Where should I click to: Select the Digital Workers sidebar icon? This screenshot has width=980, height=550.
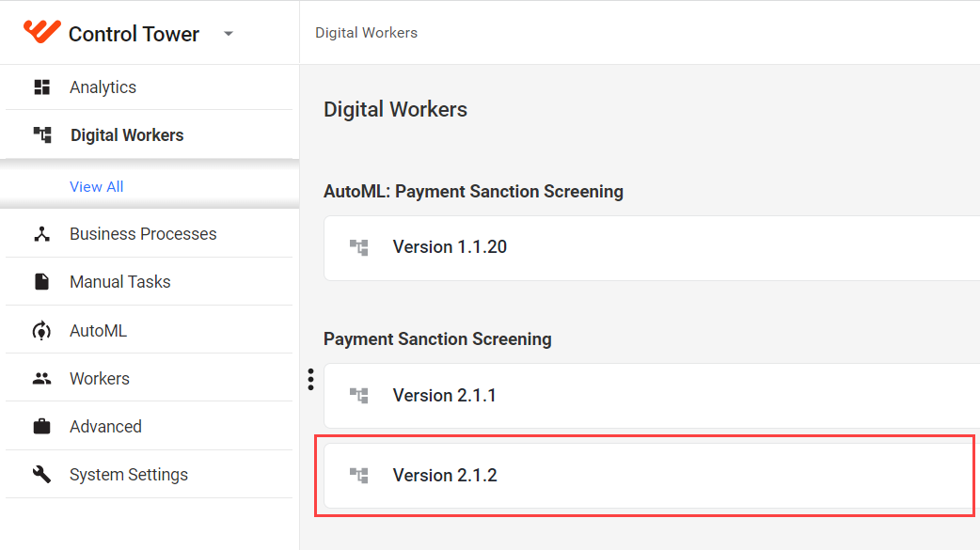click(42, 134)
